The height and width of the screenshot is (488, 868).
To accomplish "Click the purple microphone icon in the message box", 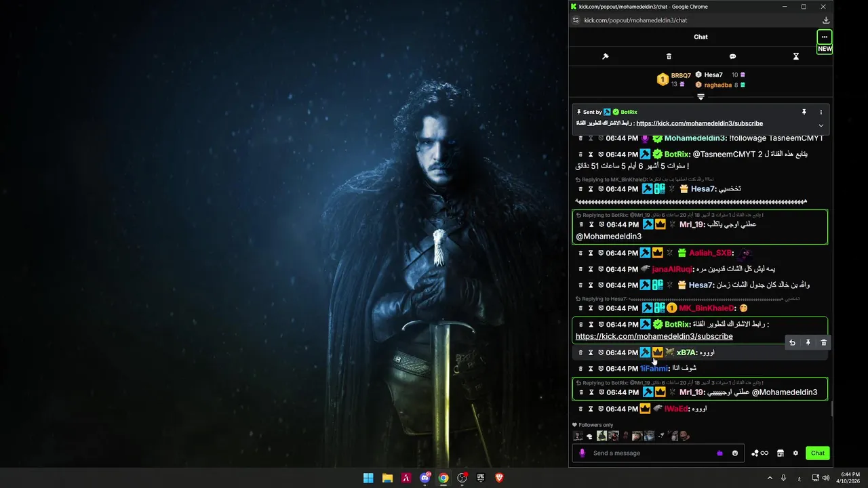I will point(582,453).
